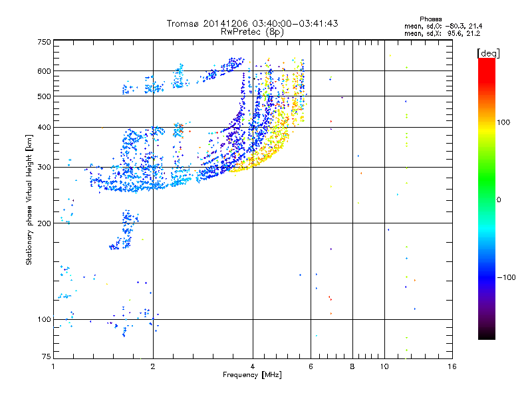
Task: Click the y-axis tick label "75"
Action: 47,356
